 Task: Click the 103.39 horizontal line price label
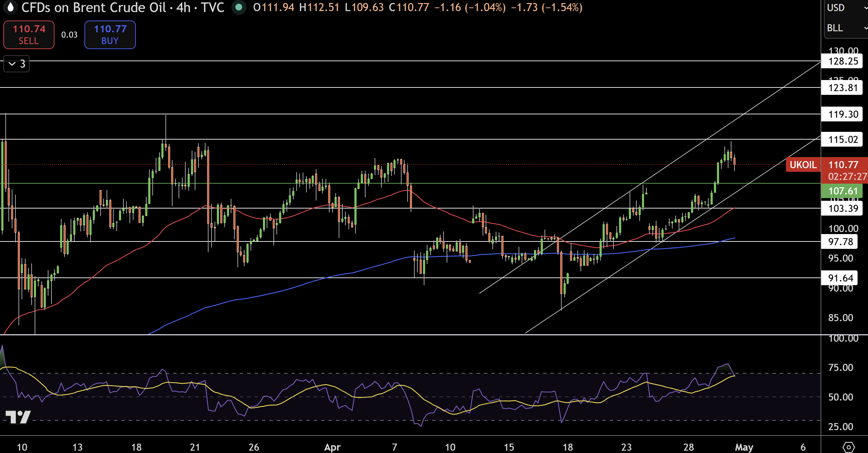(x=842, y=208)
